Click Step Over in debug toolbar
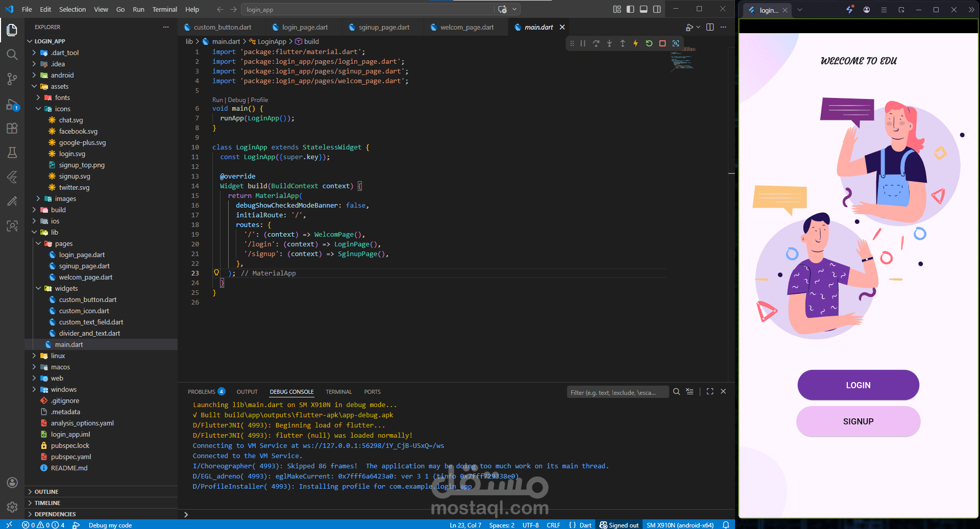This screenshot has height=529, width=980. click(x=596, y=43)
